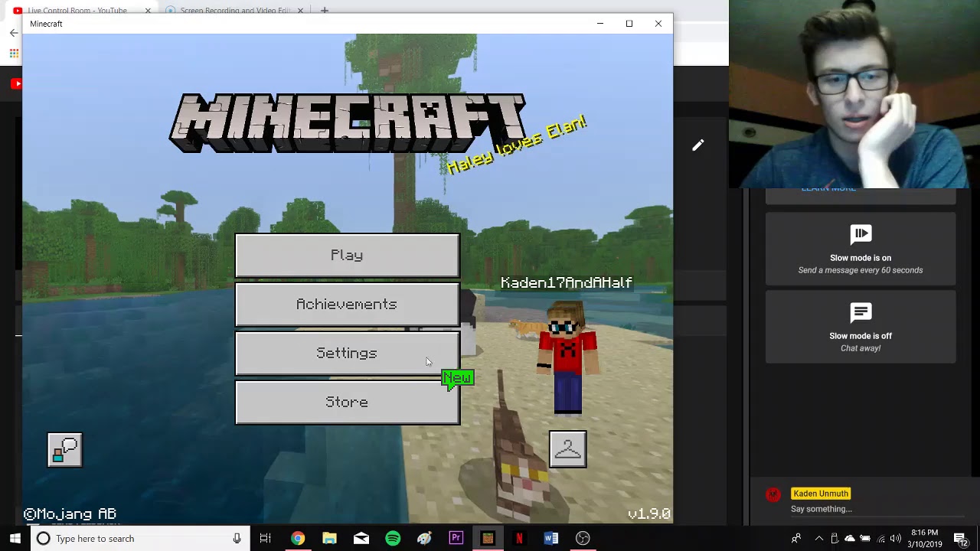
Task: Click the v1.9.0 version text
Action: pos(649,514)
